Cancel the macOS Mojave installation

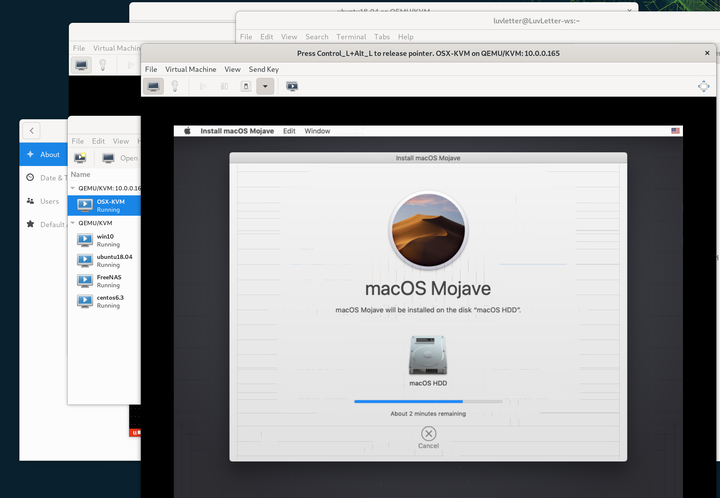428,437
